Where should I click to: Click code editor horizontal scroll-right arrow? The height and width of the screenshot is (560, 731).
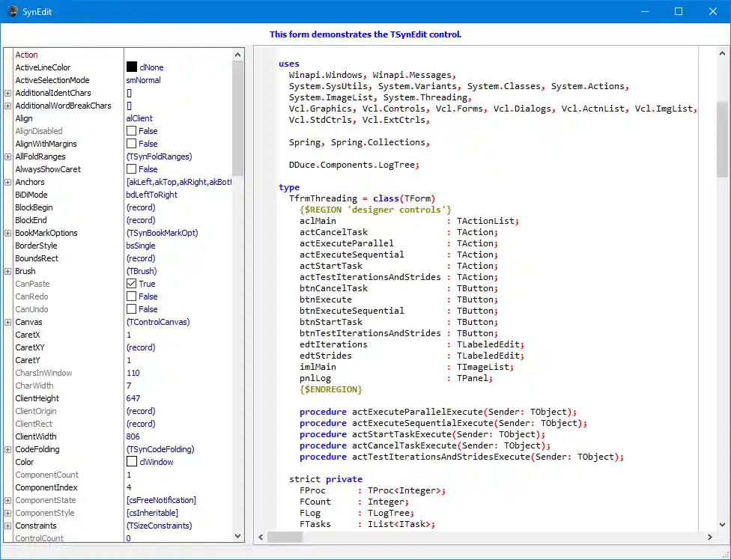click(708, 538)
